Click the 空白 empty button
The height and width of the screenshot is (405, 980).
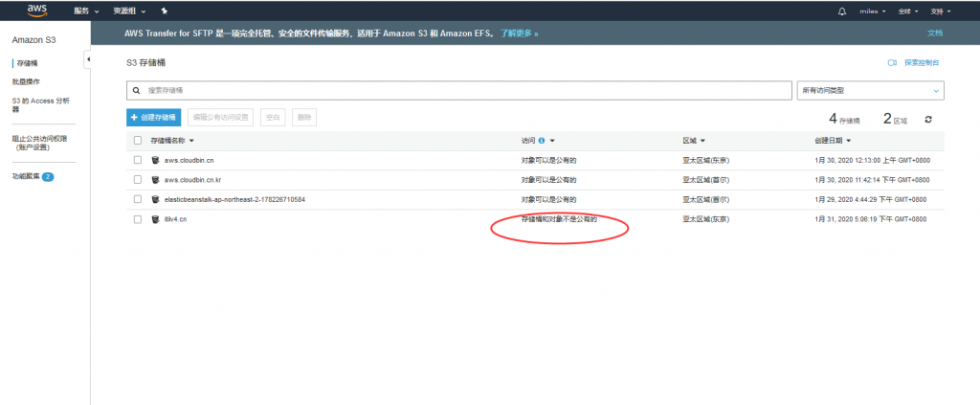point(273,117)
